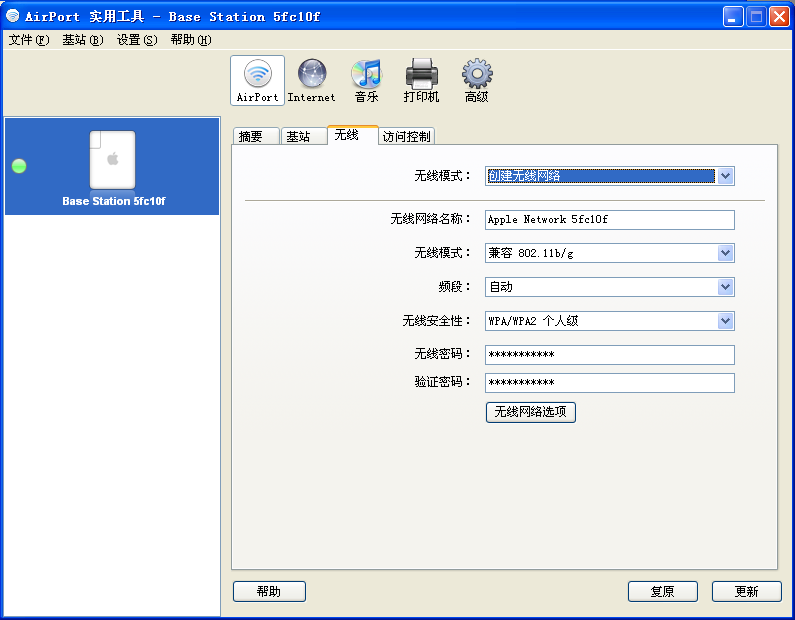
Task: Open the AirPort toolbar section
Action: point(258,81)
